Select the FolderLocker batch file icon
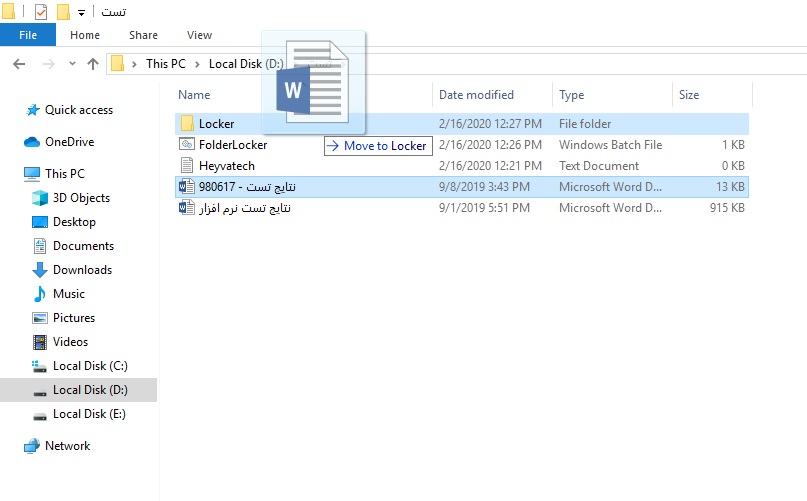Viewport: 807px width, 501px height. click(187, 144)
